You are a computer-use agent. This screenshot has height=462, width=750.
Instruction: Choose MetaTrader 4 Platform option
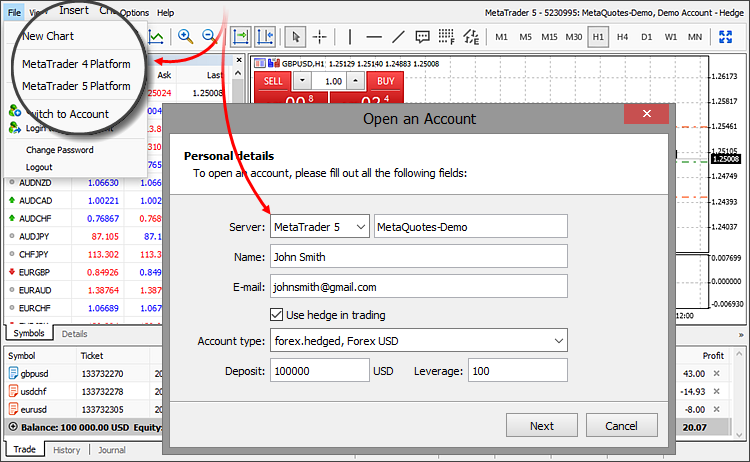click(x=76, y=64)
